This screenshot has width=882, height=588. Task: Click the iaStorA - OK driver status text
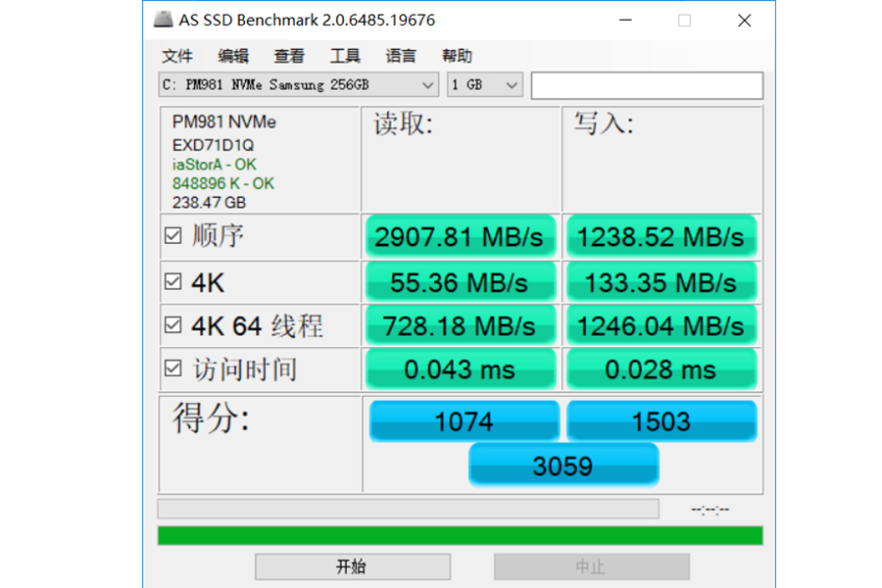[x=214, y=165]
